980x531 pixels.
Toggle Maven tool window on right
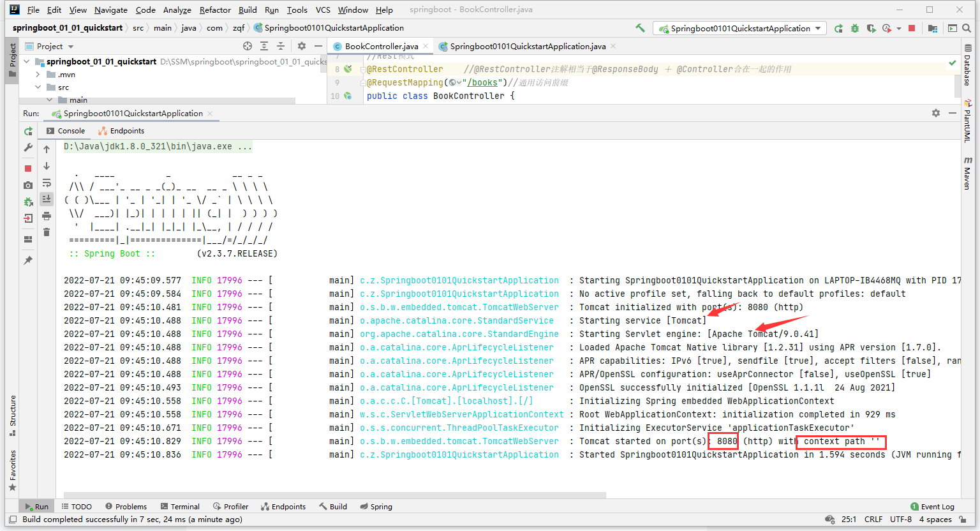pyautogui.click(x=968, y=174)
